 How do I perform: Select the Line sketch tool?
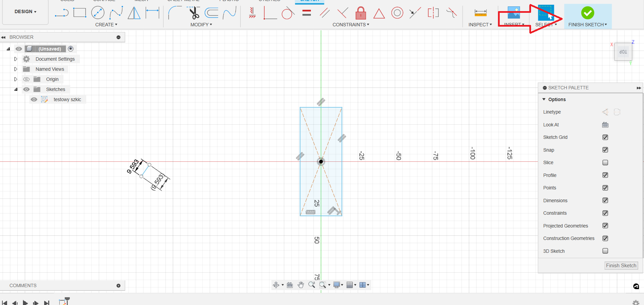(x=62, y=13)
